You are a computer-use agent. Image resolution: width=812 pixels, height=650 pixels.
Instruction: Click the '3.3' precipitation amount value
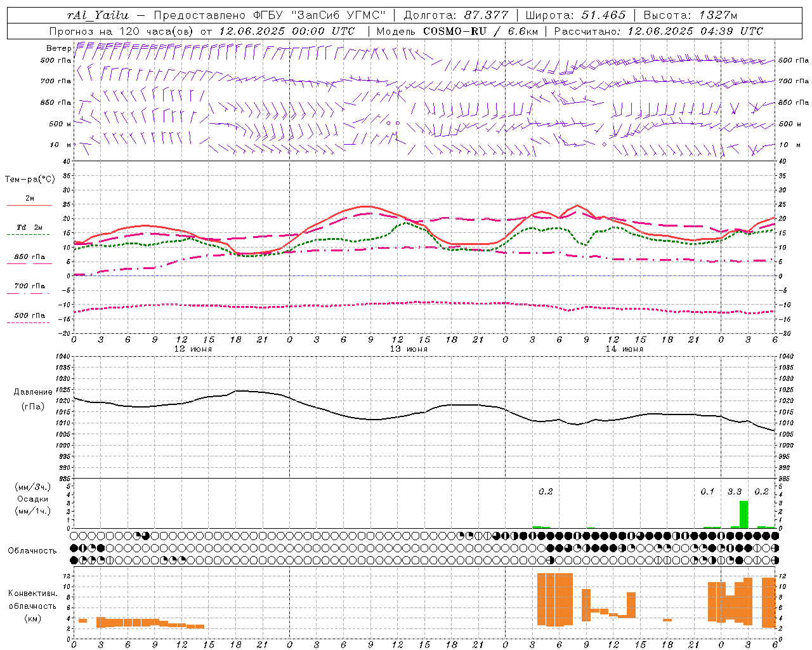tap(734, 491)
